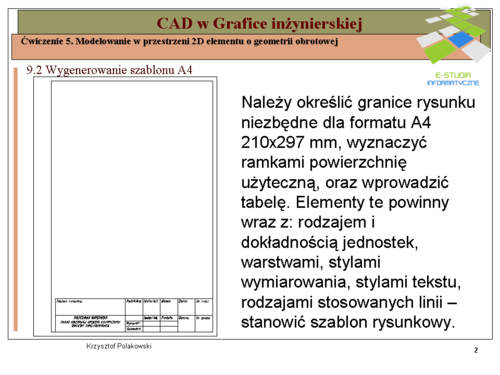Click the orange vertical bar on the left
Viewport: 500px width, 375px height.
(15, 199)
